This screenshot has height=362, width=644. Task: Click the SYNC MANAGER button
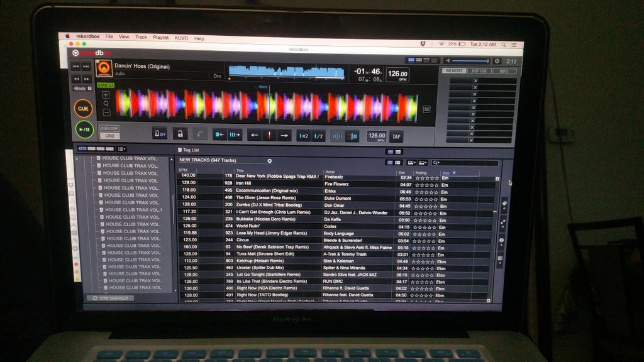(x=110, y=298)
